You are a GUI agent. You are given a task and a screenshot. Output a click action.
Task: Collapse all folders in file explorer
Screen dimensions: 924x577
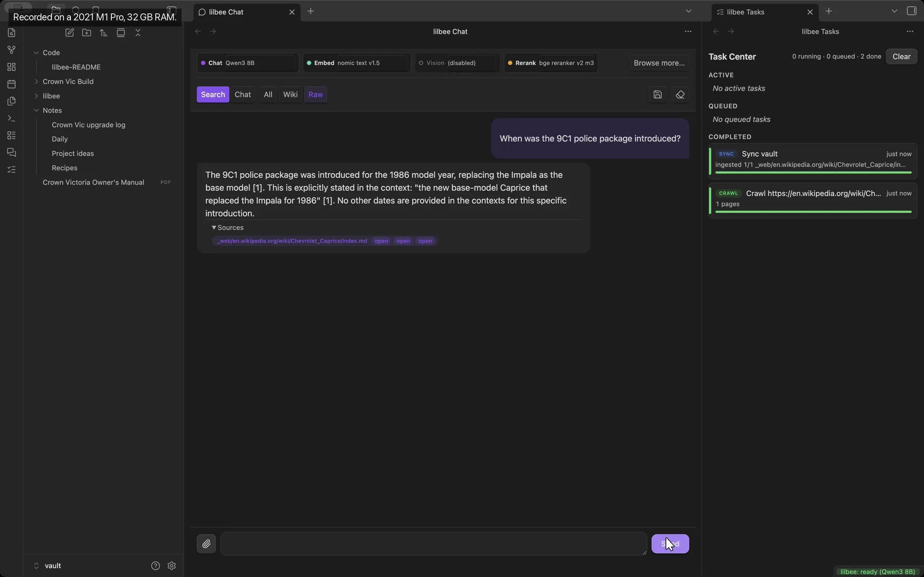(138, 32)
